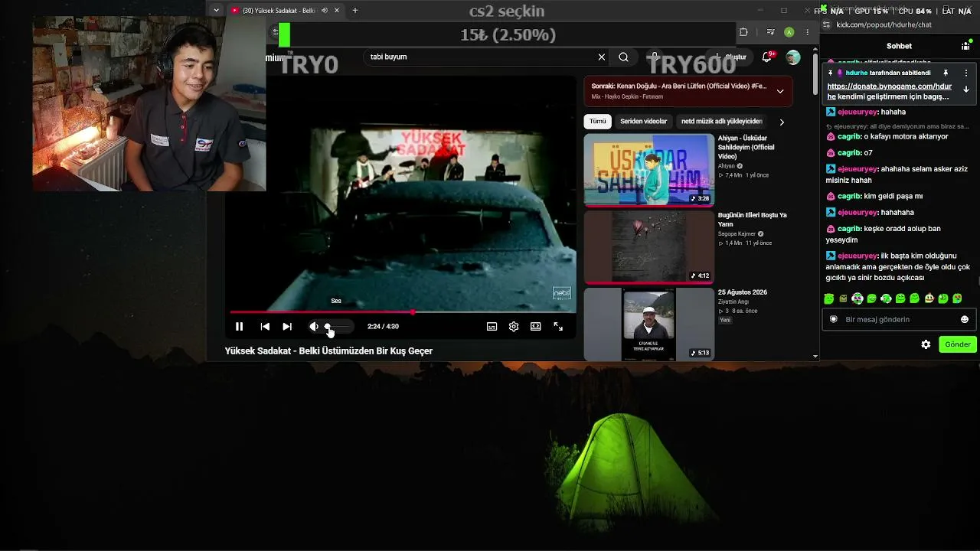Open the Bugünün Elleri Boştu Ya Yarın thumbnail
Screen dimensions: 980x551
click(x=649, y=247)
